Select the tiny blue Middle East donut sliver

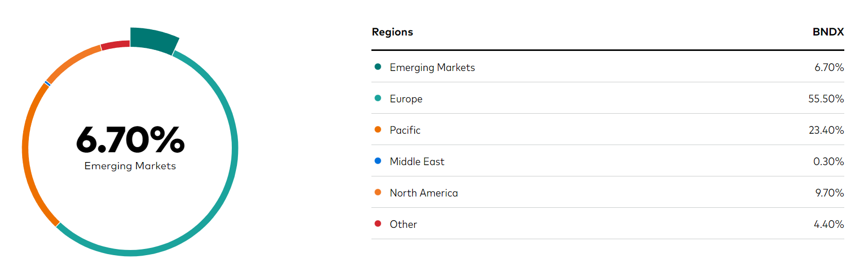click(47, 83)
